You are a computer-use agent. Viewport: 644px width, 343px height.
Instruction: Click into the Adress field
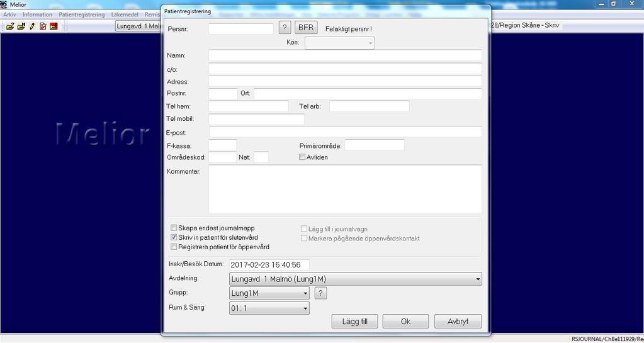click(x=345, y=81)
